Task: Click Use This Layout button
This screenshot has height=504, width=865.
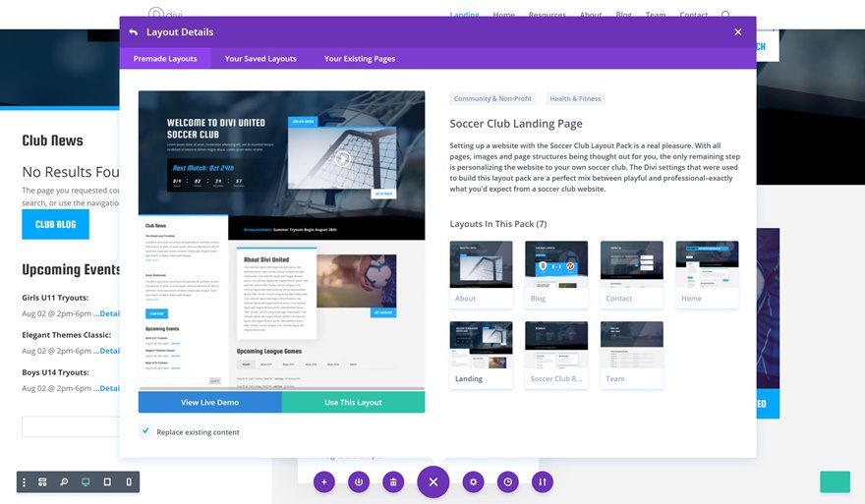Action: click(x=353, y=403)
